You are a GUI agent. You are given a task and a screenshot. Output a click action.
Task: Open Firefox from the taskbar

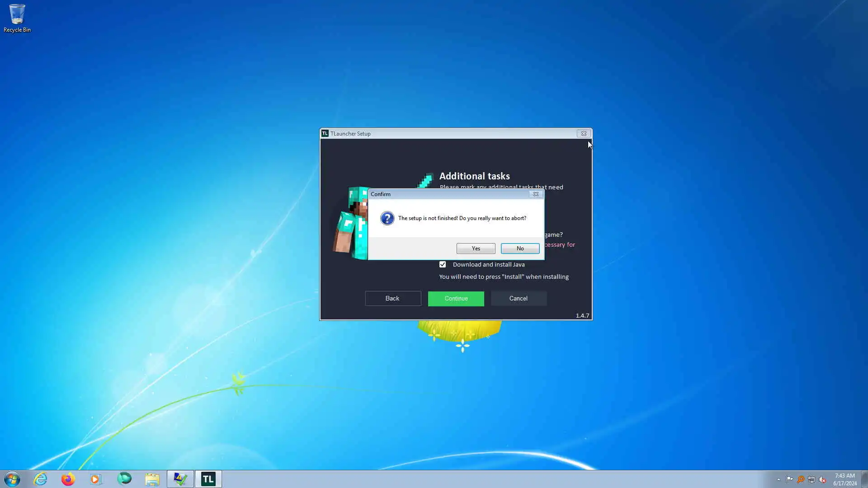pos(68,479)
